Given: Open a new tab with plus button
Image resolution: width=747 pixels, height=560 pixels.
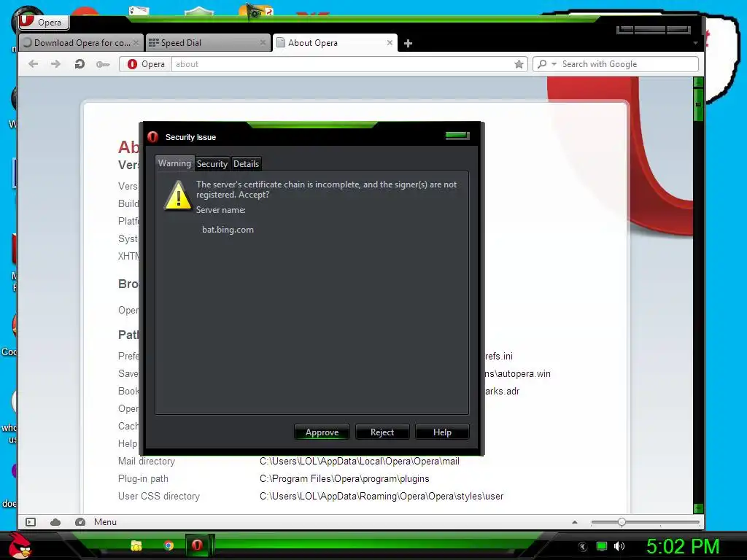Looking at the screenshot, I should 408,43.
